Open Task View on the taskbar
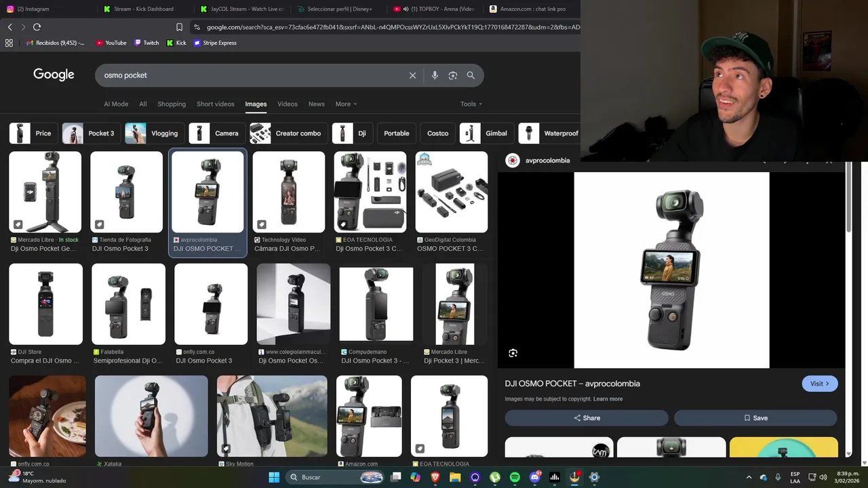Image resolution: width=868 pixels, height=488 pixels. (x=396, y=477)
